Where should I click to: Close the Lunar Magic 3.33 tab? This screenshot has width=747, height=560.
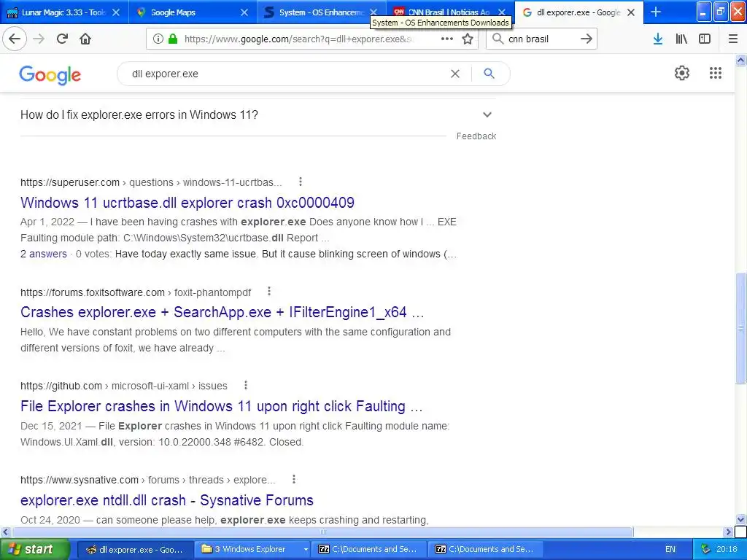coord(116,12)
